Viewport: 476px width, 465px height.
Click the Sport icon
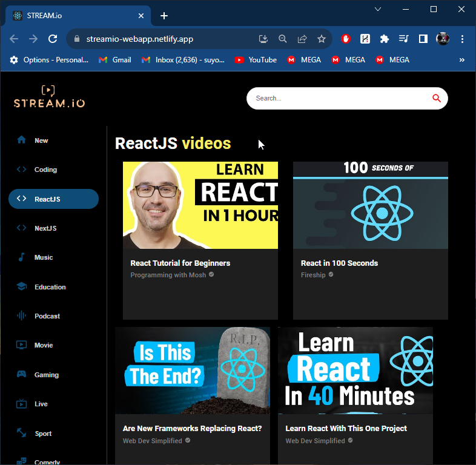pyautogui.click(x=21, y=432)
